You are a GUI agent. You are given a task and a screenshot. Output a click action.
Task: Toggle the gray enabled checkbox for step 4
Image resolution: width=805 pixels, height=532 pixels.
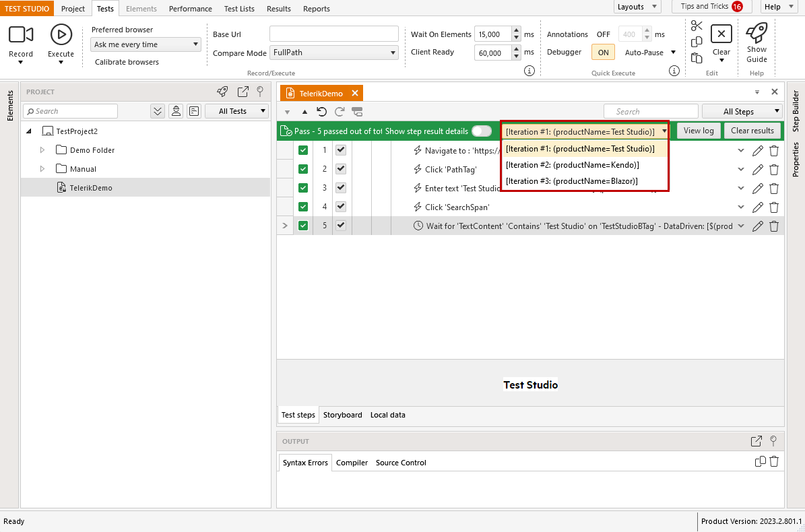point(341,206)
